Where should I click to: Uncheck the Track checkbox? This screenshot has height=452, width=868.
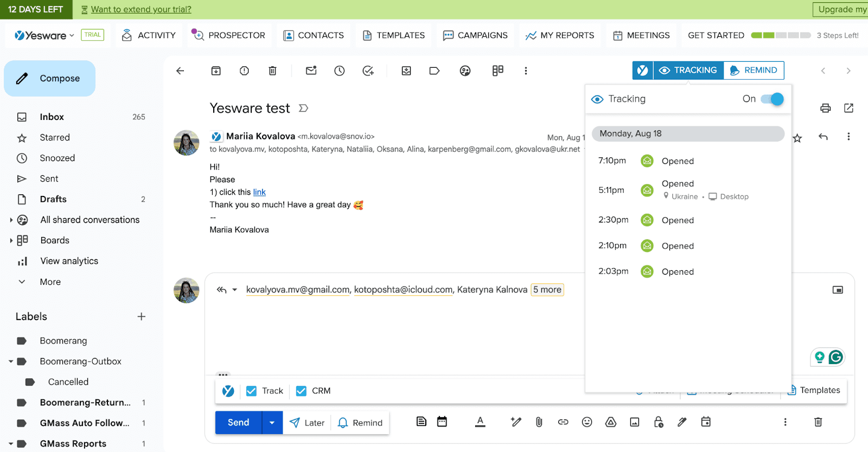[x=251, y=391]
